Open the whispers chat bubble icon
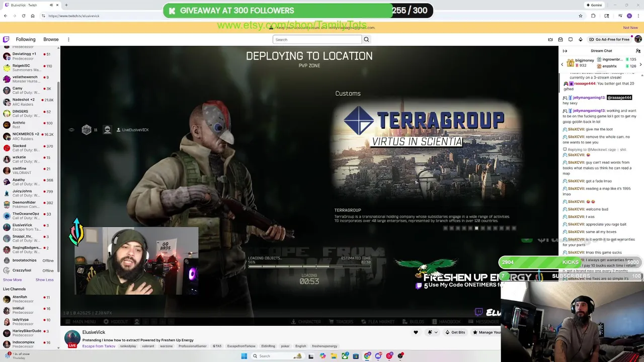The width and height of the screenshot is (644, 362). click(x=571, y=39)
